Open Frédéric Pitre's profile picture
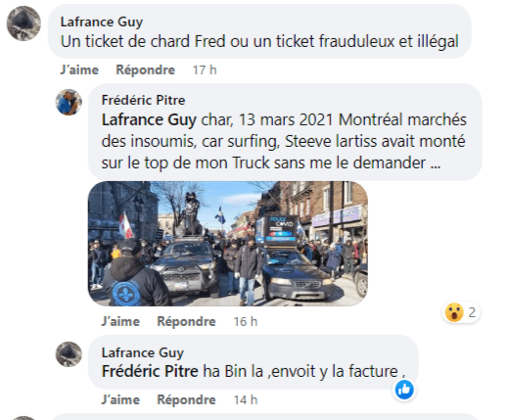Screen dimensions: 509x420 click(x=69, y=102)
